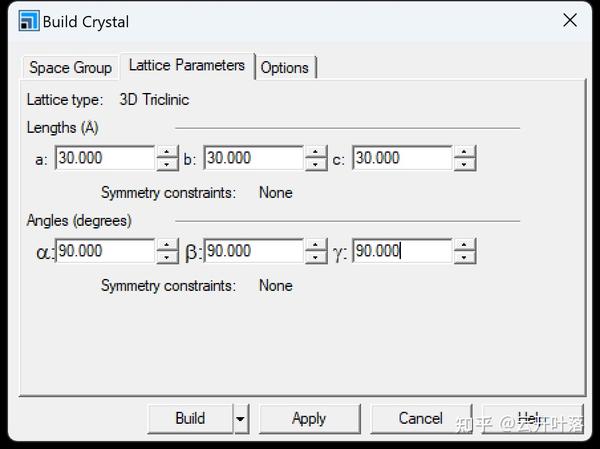Viewport: 600px width, 449px height.
Task: Increase alpha angle with up arrow
Action: click(x=167, y=245)
